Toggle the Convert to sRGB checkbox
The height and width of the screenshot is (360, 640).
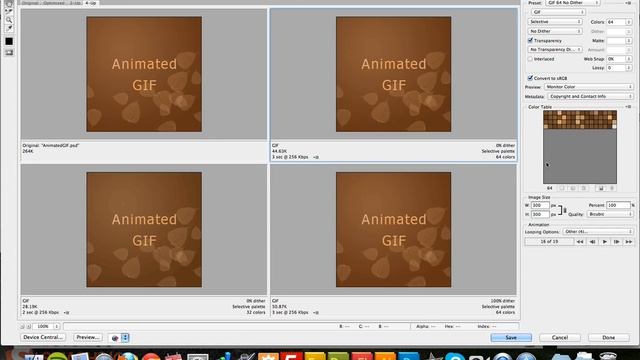point(530,78)
